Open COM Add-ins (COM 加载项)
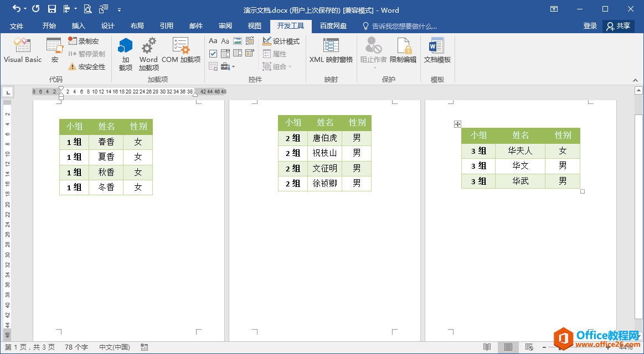The image size is (644, 354). pos(181,50)
